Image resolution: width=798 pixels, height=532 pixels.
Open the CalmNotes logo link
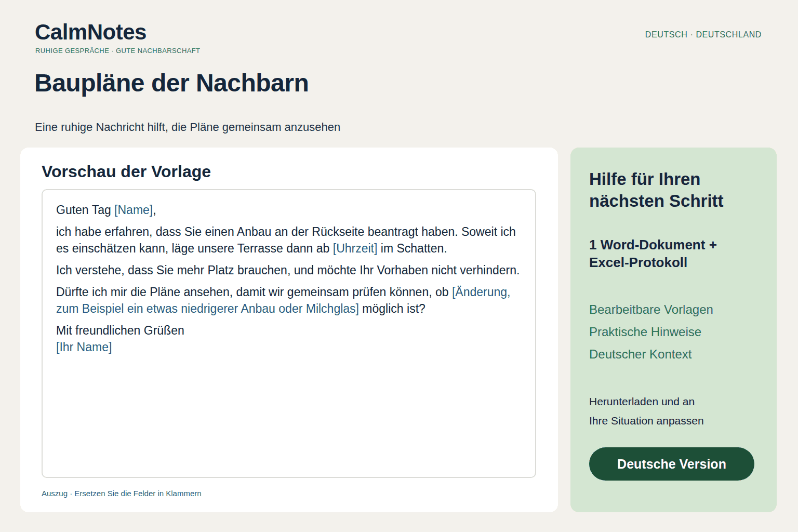(x=90, y=32)
